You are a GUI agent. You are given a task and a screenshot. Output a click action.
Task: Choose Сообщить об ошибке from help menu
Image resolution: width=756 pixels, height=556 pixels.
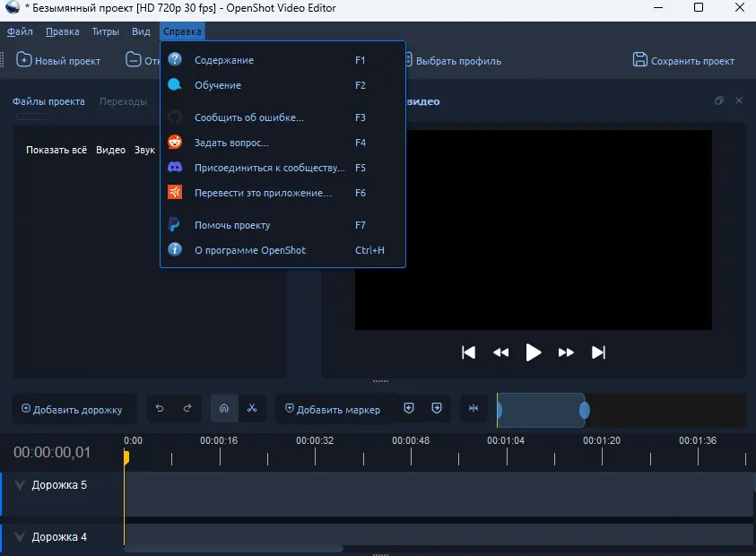point(248,117)
